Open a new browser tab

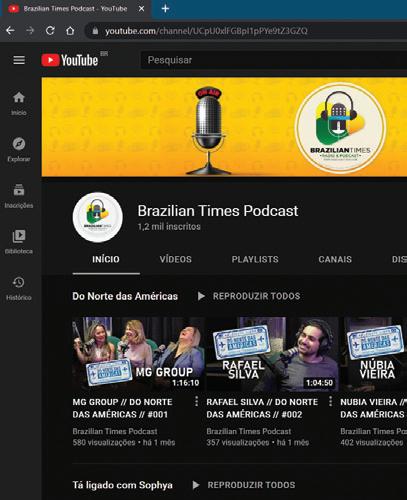point(165,8)
